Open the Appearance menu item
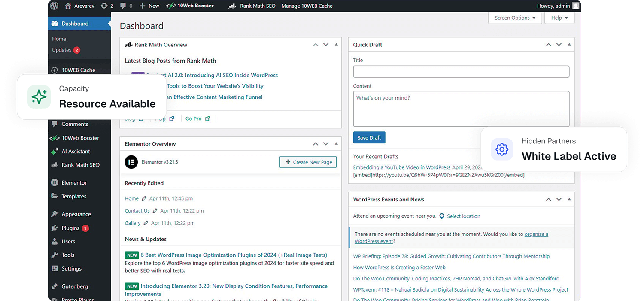The image size is (644, 301). click(x=76, y=214)
